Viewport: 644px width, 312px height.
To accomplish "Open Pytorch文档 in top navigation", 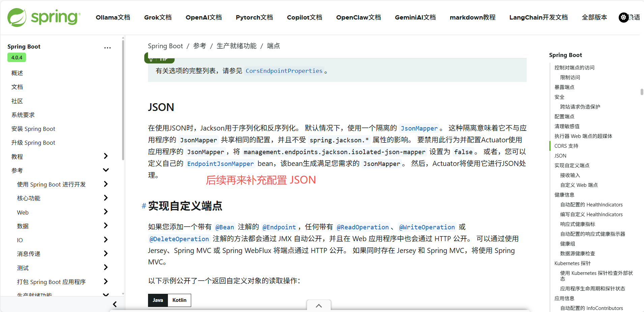I will (x=254, y=18).
